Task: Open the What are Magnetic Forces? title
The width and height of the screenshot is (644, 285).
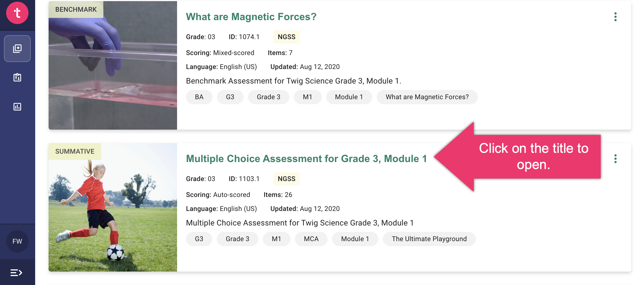Action: click(x=251, y=17)
